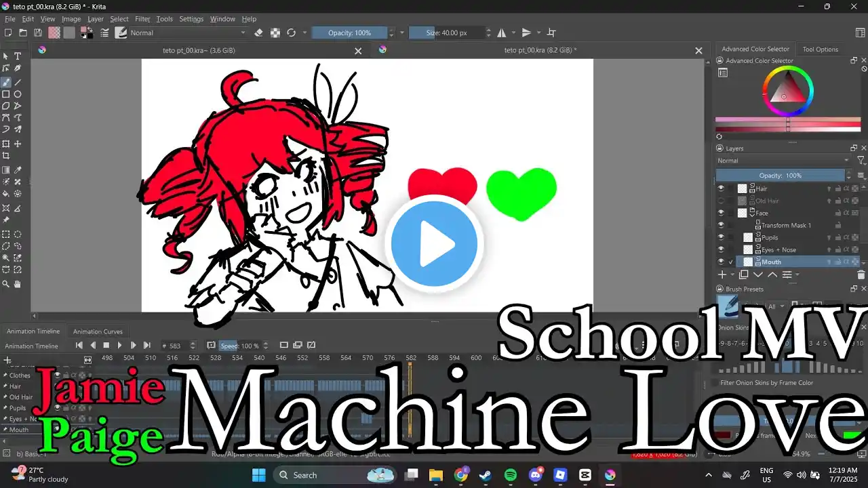Select the Transform tool
Image resolution: width=868 pixels, height=488 pixels.
click(x=6, y=144)
